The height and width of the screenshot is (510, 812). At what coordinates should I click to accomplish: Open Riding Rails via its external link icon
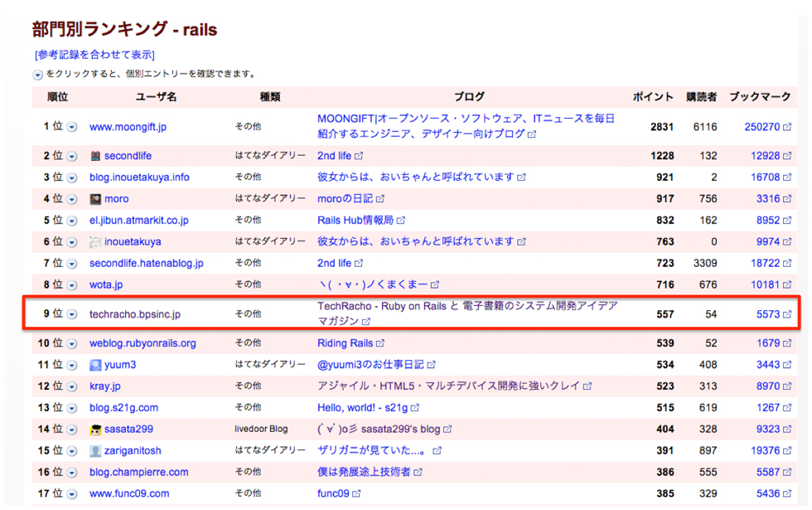tap(380, 342)
